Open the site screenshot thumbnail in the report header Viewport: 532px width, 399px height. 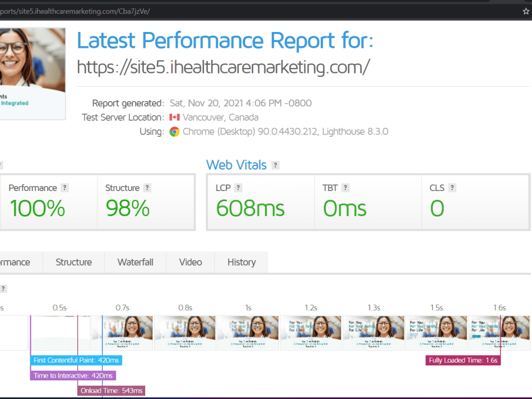coord(32,73)
